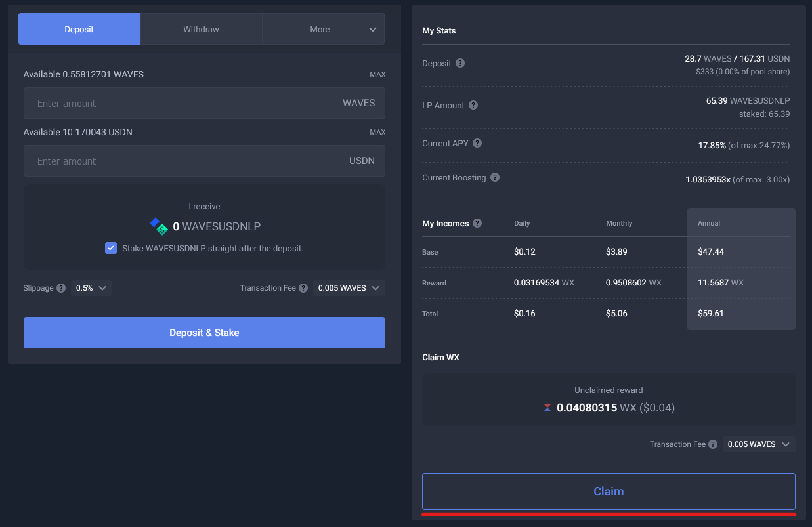812x527 pixels.
Task: Click the annual base income $47.44
Action: (x=711, y=252)
